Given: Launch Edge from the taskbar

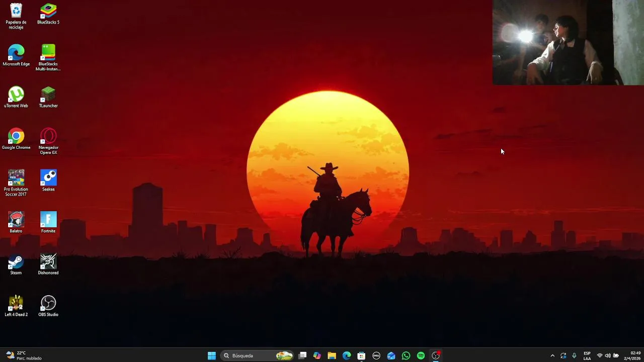Looking at the screenshot, I should click(x=347, y=355).
